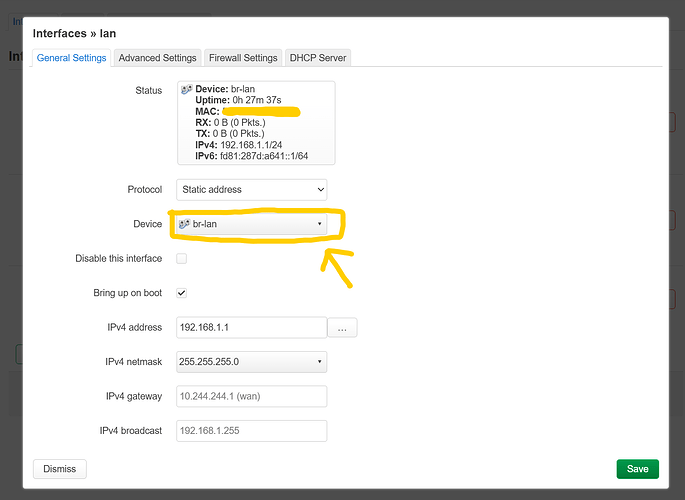Dismiss the interface dialog
Image resolution: width=685 pixels, height=500 pixels.
tap(60, 468)
